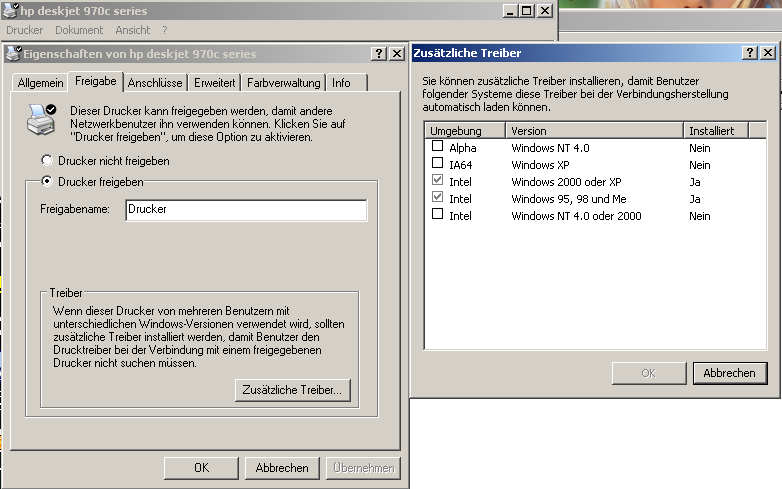The width and height of the screenshot is (782, 489).
Task: Open the Drucker menu
Action: click(x=24, y=30)
